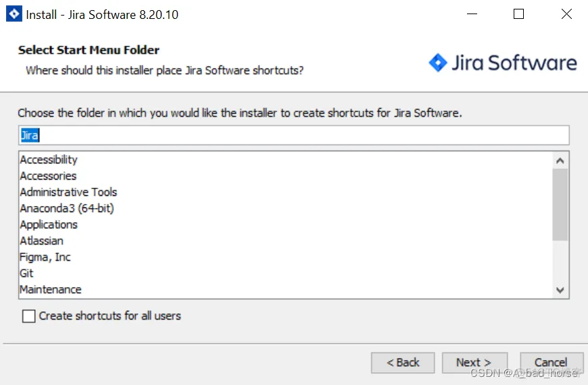Click the folder list scrollbar thumb
The image size is (588, 385).
pyautogui.click(x=560, y=205)
